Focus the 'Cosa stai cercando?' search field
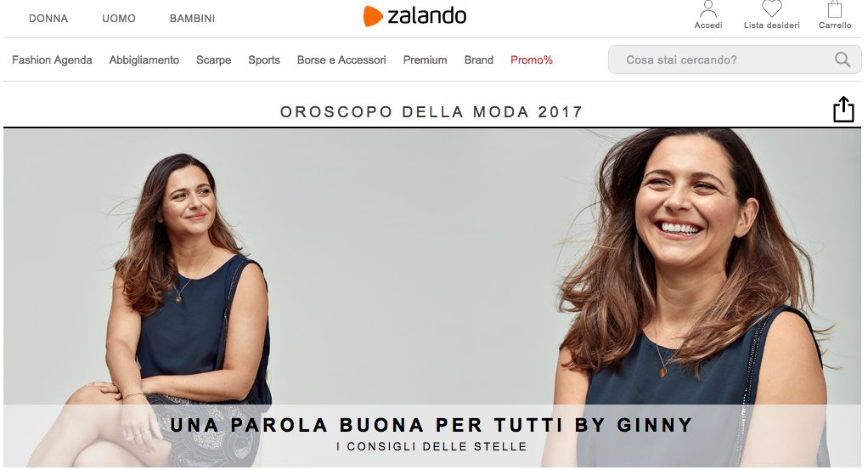 pyautogui.click(x=735, y=59)
